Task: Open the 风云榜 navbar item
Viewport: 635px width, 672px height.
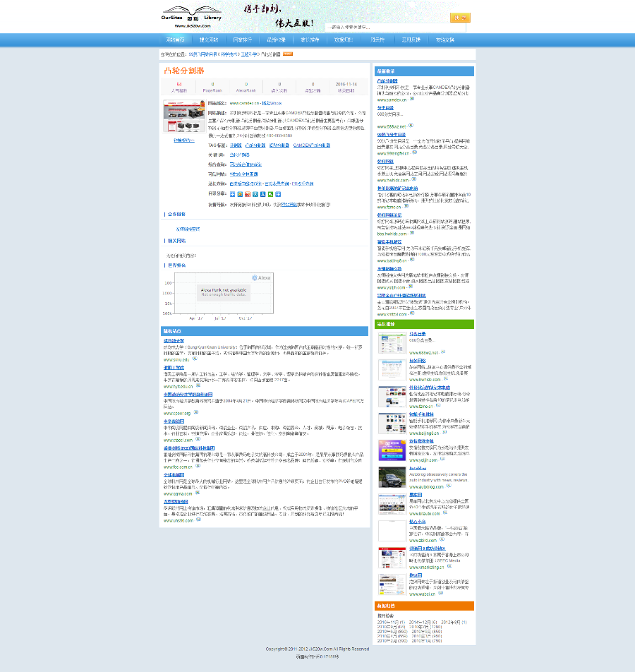Action: click(x=377, y=40)
